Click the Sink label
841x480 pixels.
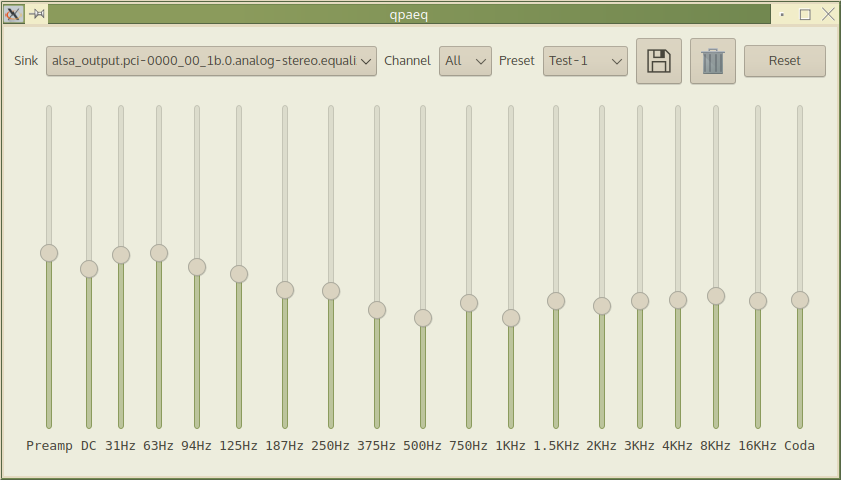click(x=26, y=61)
